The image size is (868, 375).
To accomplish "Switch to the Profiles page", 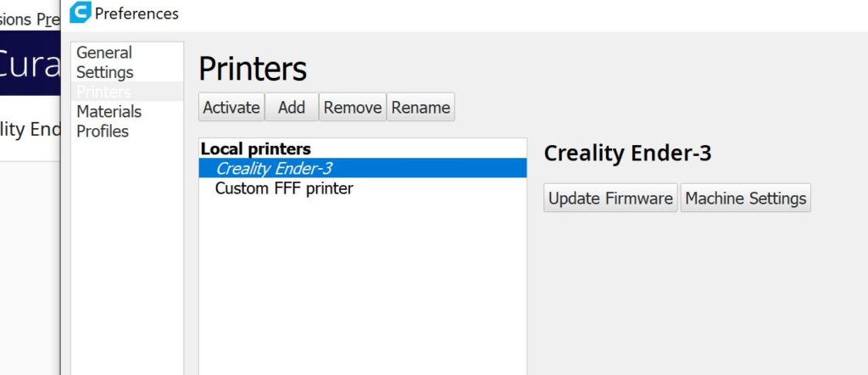I will (103, 132).
